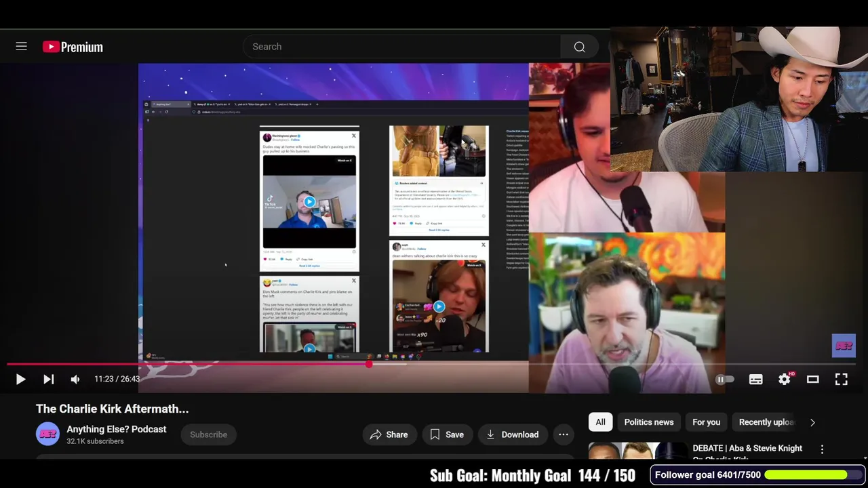Close the Washington tweet card in video
Screen dimensions: 868x488
coord(353,136)
